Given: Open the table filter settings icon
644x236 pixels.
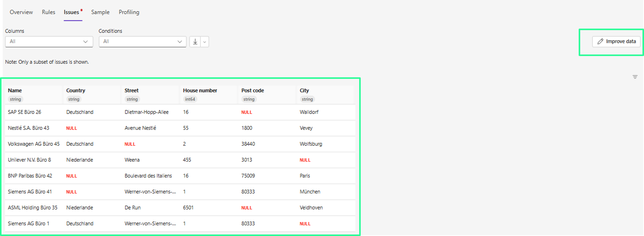Looking at the screenshot, I should coord(635,77).
